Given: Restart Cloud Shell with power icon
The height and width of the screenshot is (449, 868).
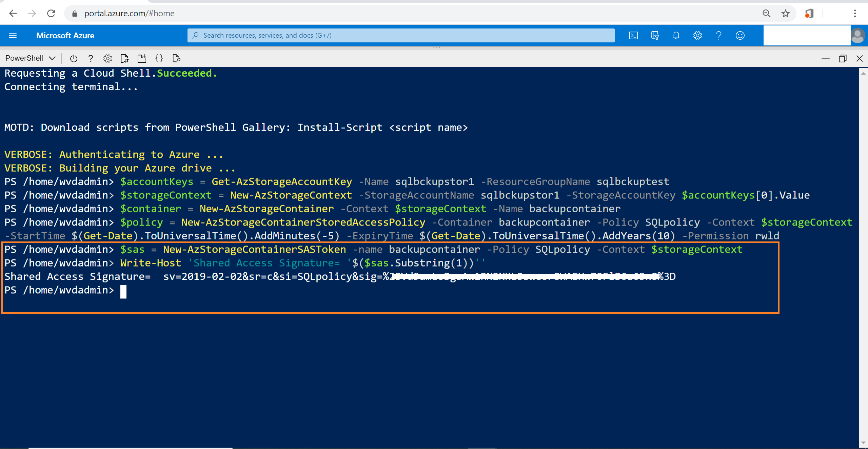Looking at the screenshot, I should pyautogui.click(x=74, y=58).
